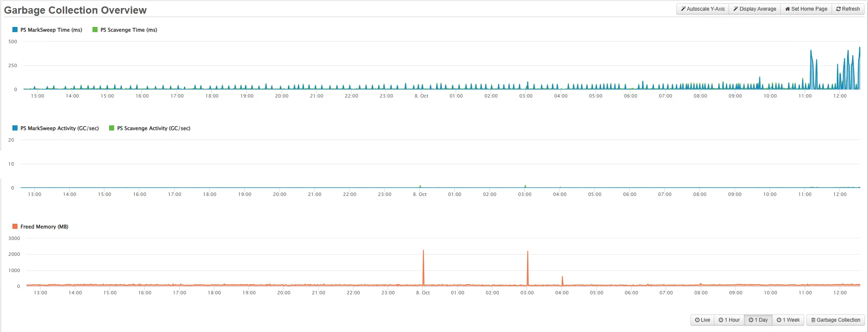Viewport: 868px width, 332px height.
Task: Click the 8. Oct label on the Freed Memory axis
Action: click(x=423, y=293)
